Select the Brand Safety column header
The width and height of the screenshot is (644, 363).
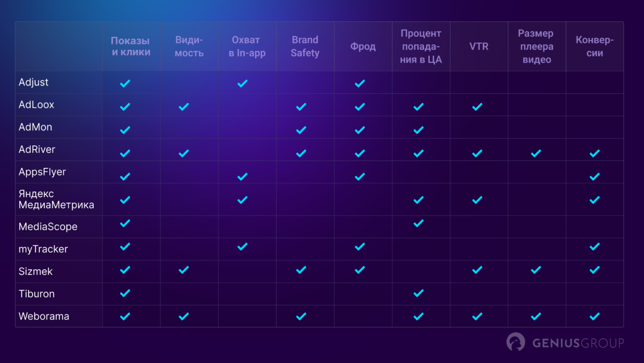(305, 47)
